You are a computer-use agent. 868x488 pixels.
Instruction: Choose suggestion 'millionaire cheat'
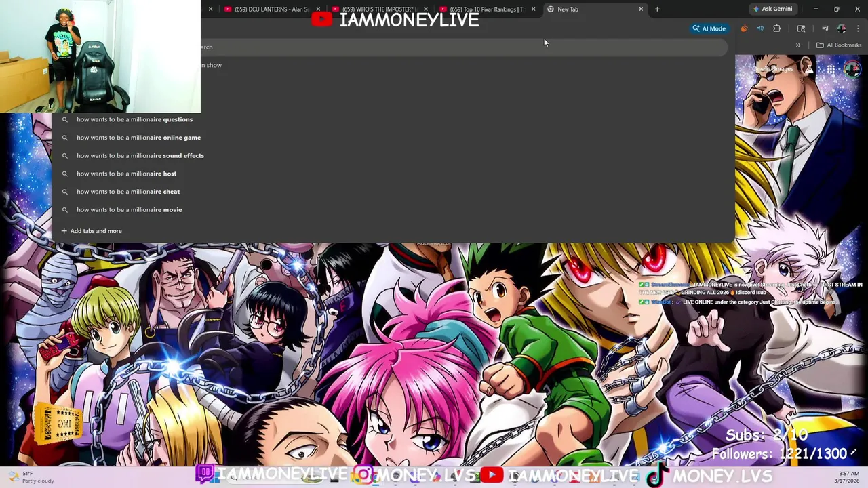(x=393, y=192)
